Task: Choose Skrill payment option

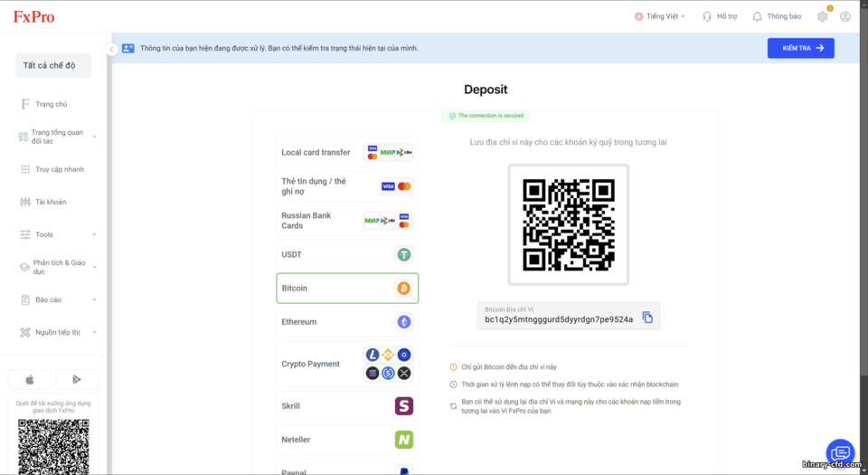Action: 347,406
